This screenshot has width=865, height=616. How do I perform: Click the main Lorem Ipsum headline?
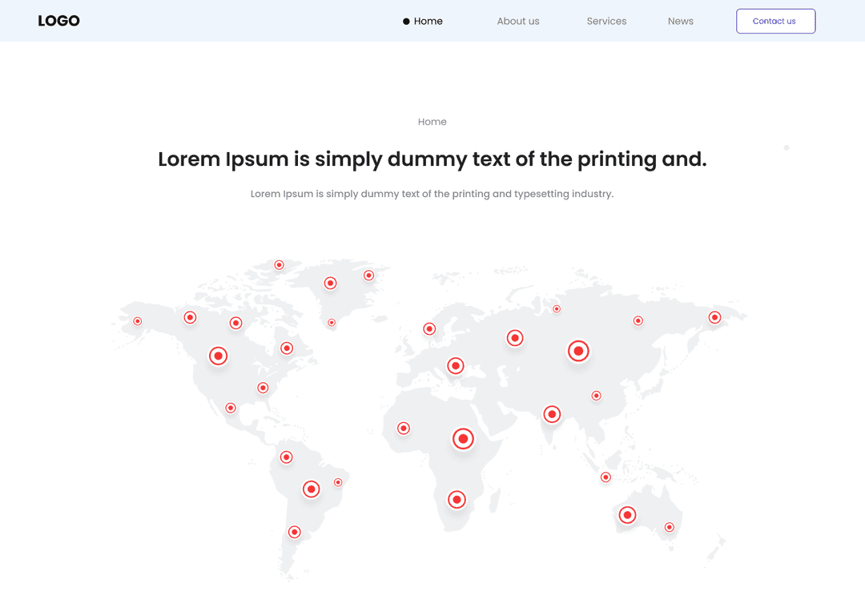point(432,159)
